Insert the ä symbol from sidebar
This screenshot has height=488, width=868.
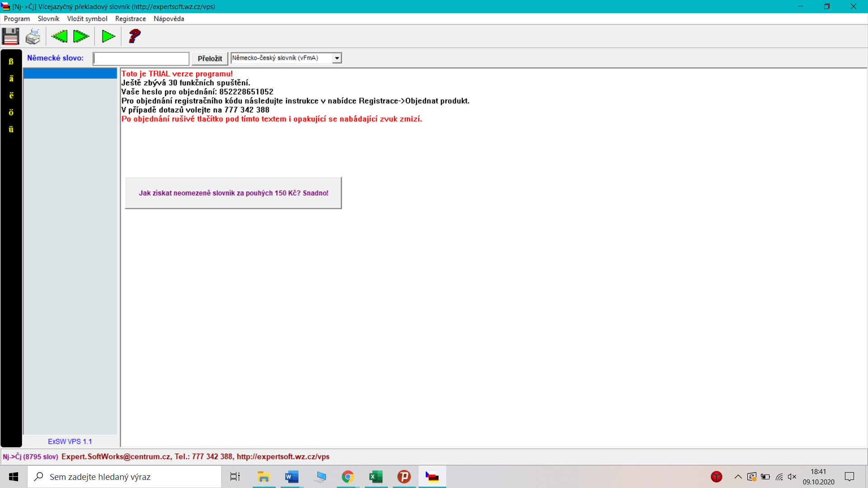11,79
